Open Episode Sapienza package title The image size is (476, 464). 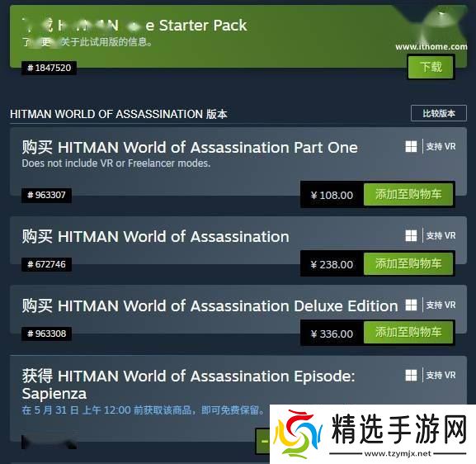pyautogui.click(x=188, y=385)
